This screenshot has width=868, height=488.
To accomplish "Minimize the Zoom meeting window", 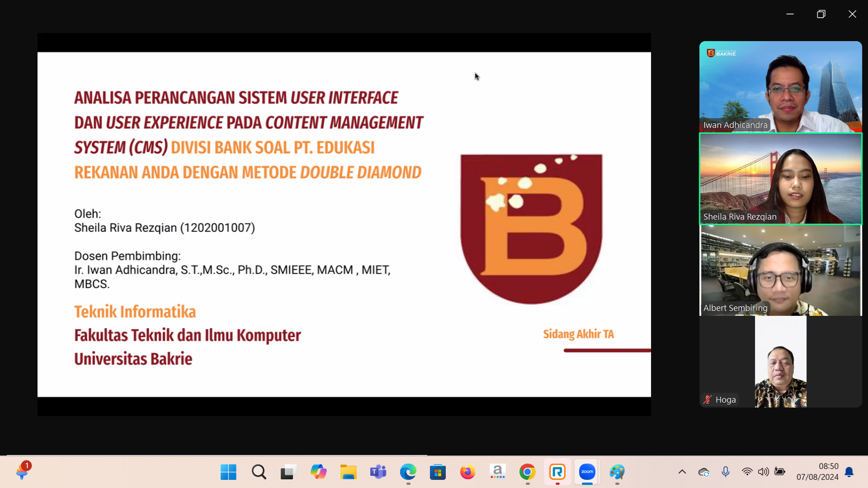I will pyautogui.click(x=790, y=14).
